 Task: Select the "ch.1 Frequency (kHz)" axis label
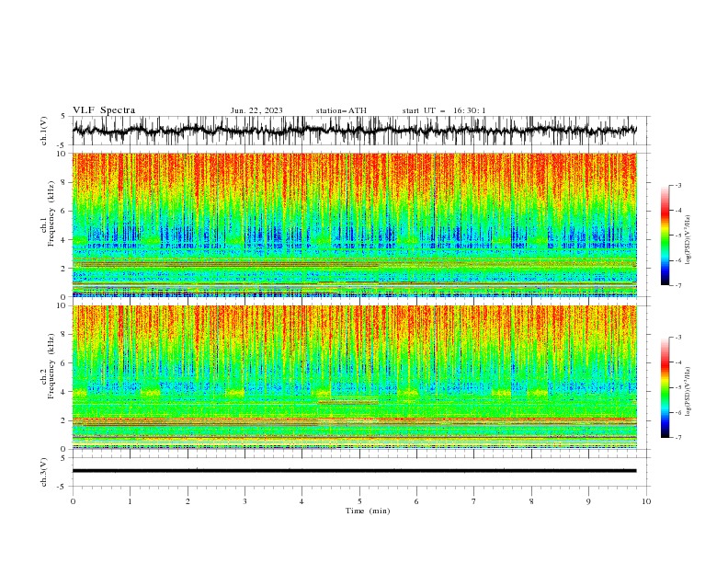point(48,214)
